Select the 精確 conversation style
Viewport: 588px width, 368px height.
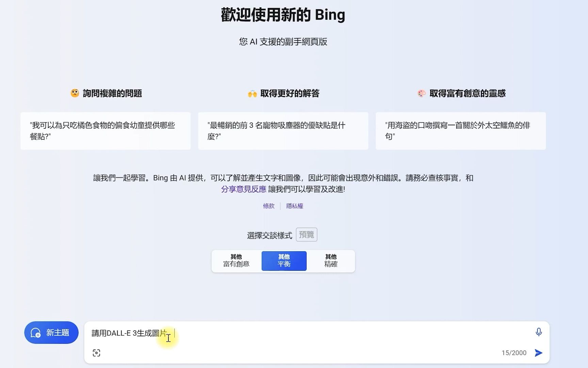tap(331, 261)
